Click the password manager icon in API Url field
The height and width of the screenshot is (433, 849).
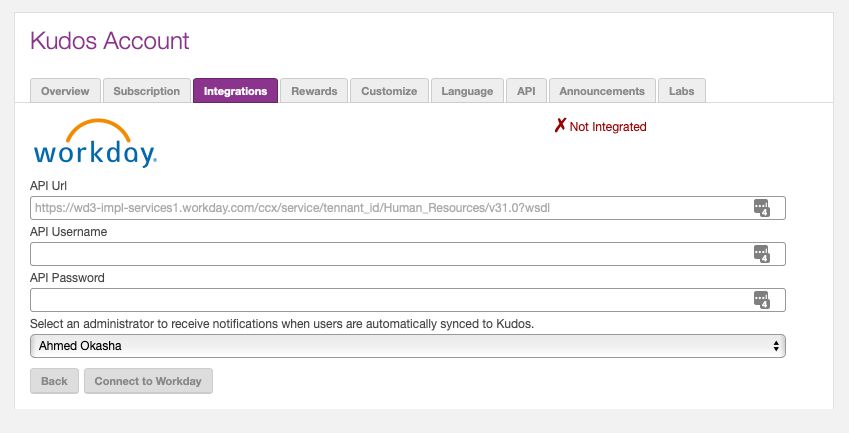tap(762, 208)
